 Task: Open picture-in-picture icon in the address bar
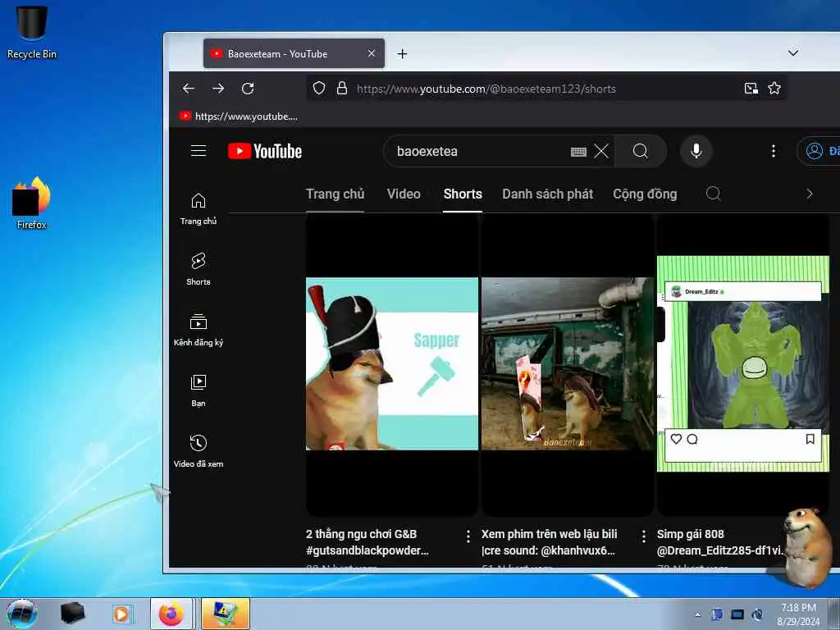tap(751, 89)
